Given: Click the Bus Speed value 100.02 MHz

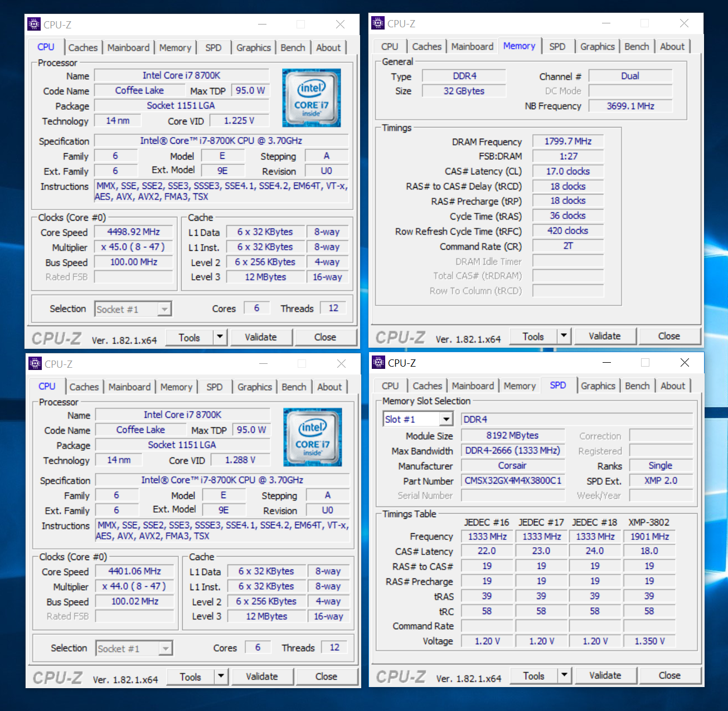Looking at the screenshot, I should point(135,601).
